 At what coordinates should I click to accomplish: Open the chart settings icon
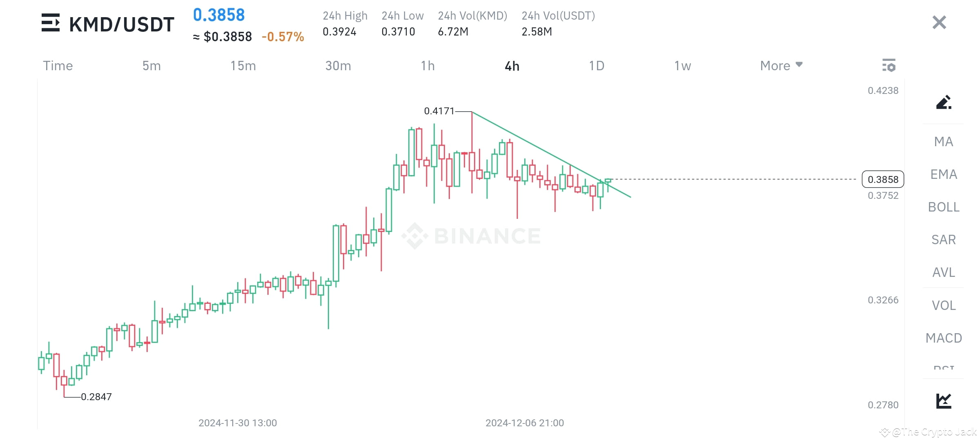point(889,65)
